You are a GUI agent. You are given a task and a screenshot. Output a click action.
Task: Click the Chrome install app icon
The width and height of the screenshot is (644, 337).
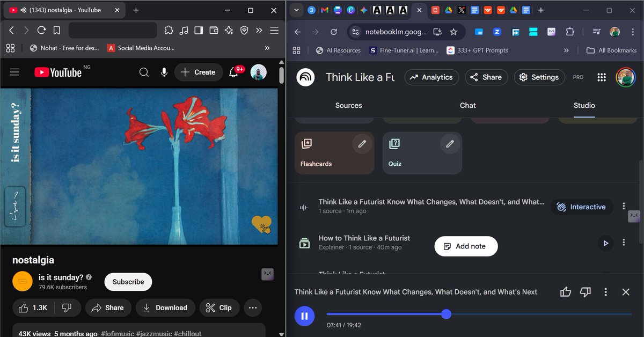coord(437,32)
